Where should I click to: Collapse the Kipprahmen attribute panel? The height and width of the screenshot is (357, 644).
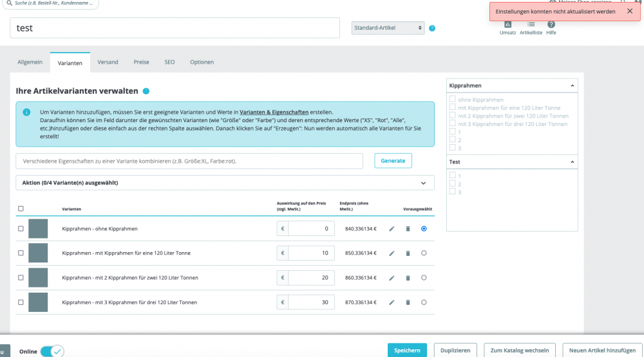572,86
